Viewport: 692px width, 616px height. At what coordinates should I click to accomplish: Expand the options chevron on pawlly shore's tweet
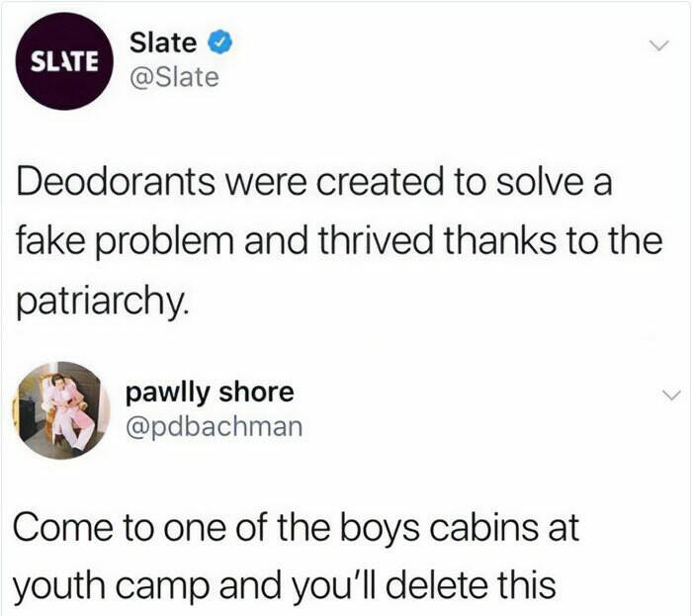coord(671,395)
